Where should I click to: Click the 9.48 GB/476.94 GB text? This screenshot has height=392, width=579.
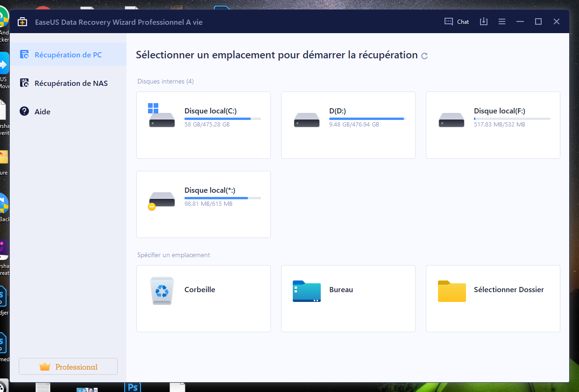tap(354, 125)
